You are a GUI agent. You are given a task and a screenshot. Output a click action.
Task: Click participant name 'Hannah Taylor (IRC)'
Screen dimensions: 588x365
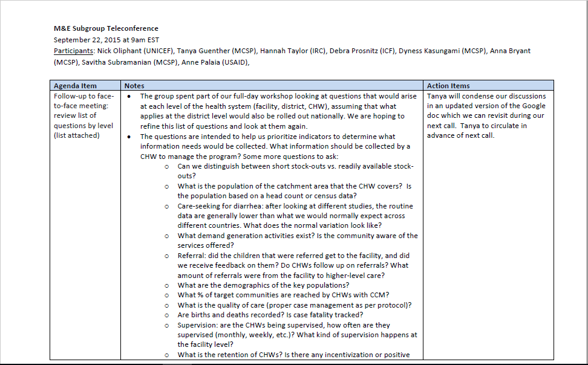(x=293, y=51)
